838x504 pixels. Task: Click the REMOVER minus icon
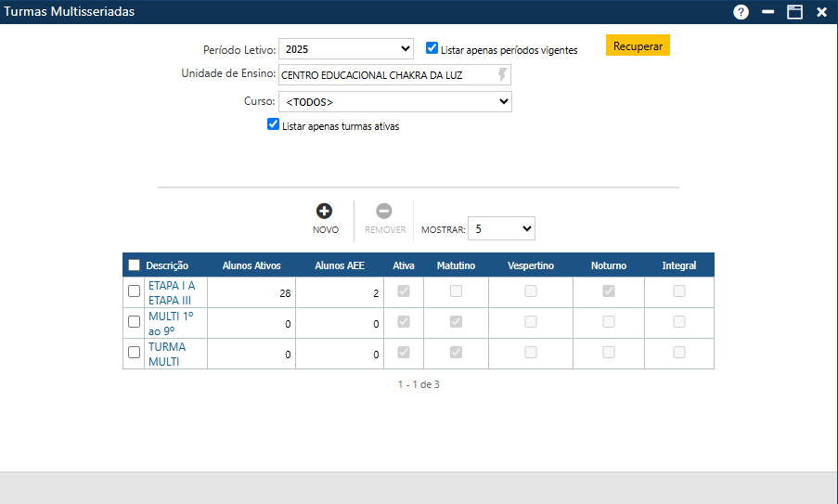click(384, 212)
